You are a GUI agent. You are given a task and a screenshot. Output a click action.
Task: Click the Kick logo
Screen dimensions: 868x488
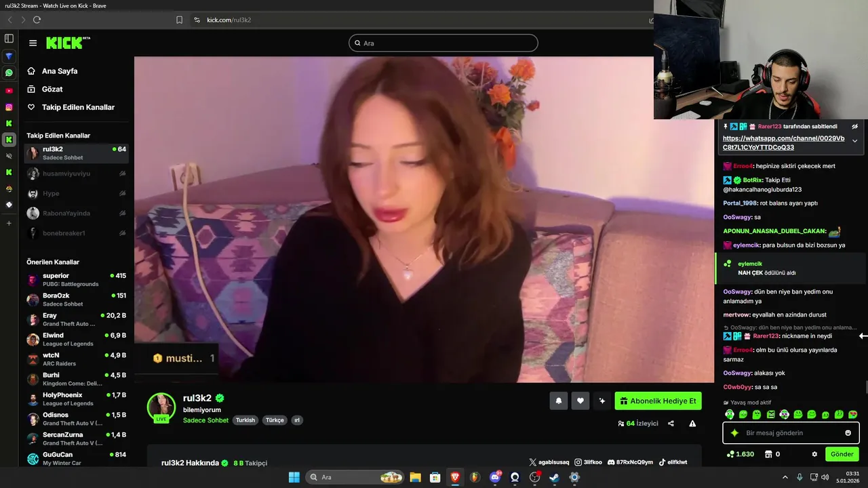click(x=67, y=43)
